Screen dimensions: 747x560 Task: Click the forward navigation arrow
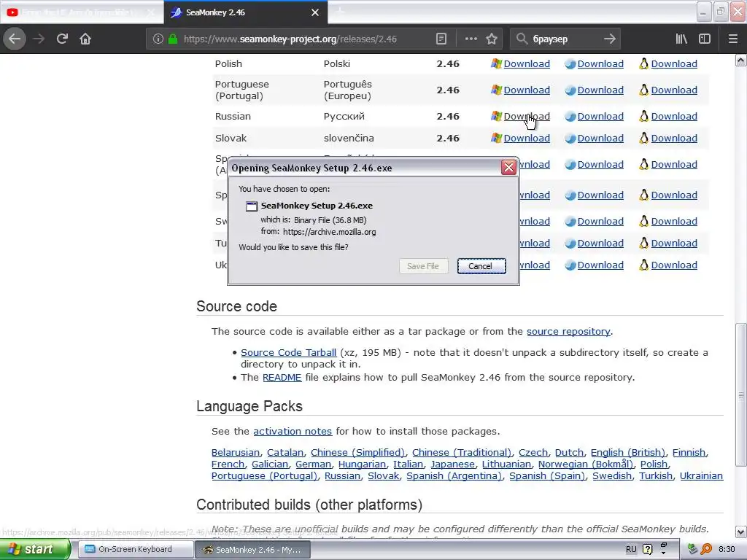(39, 39)
